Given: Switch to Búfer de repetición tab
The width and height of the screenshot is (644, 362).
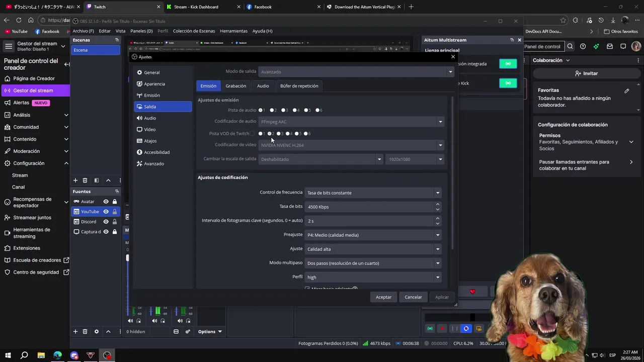Looking at the screenshot, I should point(299,86).
